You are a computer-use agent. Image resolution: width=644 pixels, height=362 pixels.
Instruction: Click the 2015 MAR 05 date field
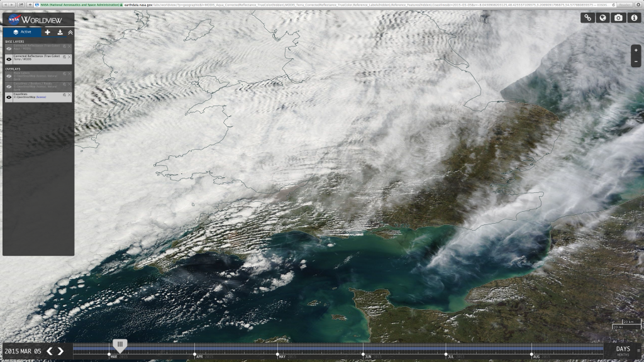click(23, 351)
